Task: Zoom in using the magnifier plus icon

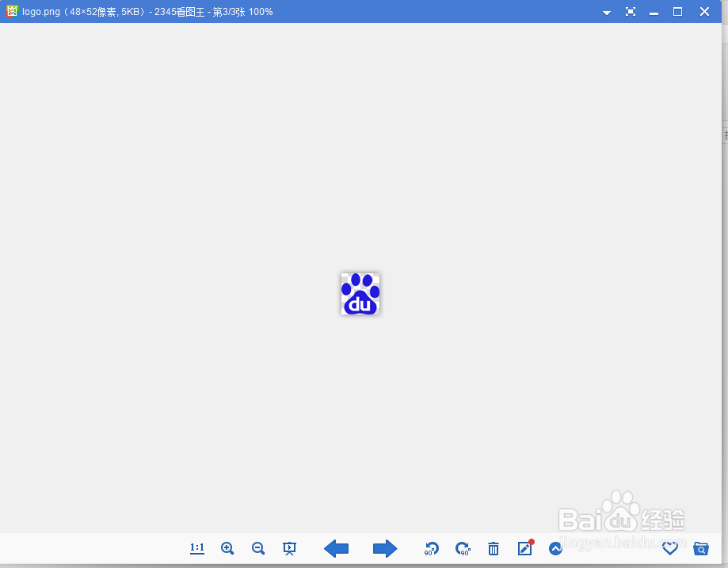Action: tap(227, 548)
